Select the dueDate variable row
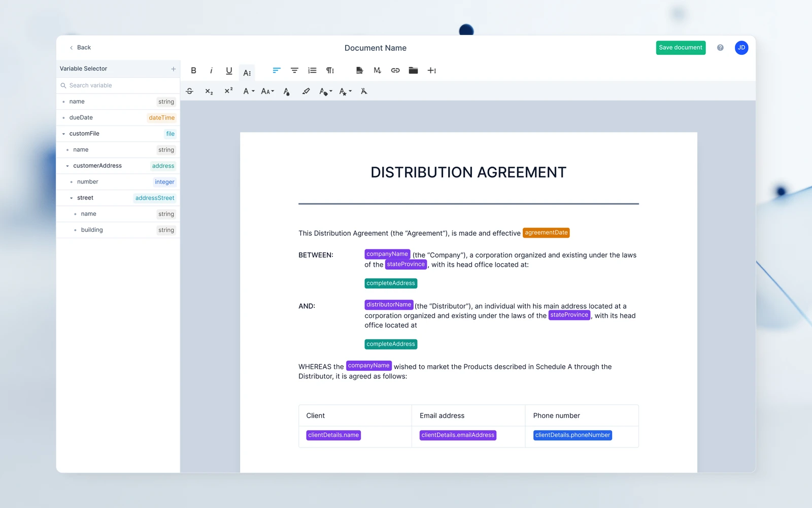Image resolution: width=812 pixels, height=508 pixels. [x=118, y=117]
